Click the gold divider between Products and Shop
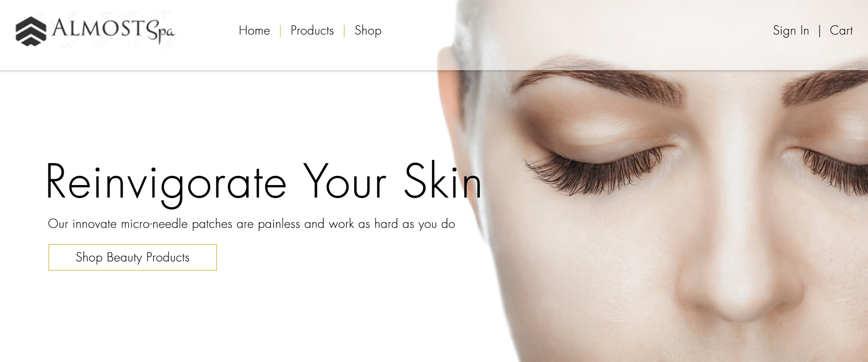The image size is (868, 362). 344,31
